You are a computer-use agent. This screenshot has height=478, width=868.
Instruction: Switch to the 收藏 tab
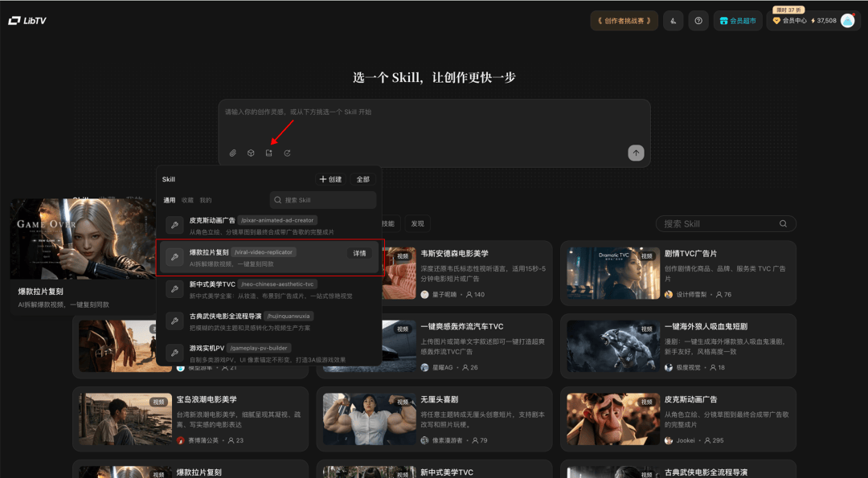(187, 200)
